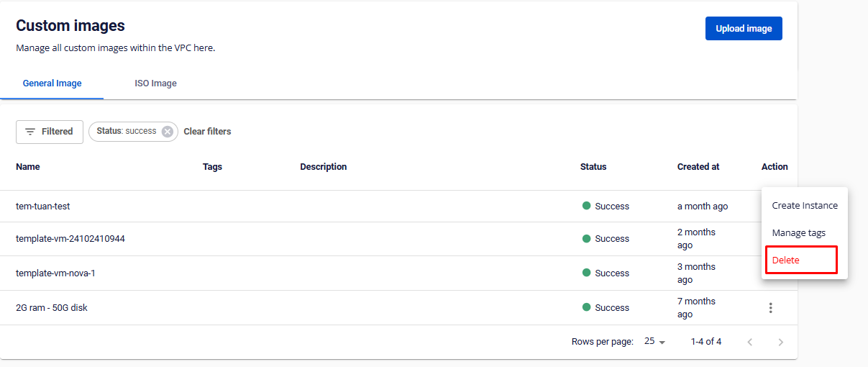Click the tem-tuan-test image name

pos(43,207)
